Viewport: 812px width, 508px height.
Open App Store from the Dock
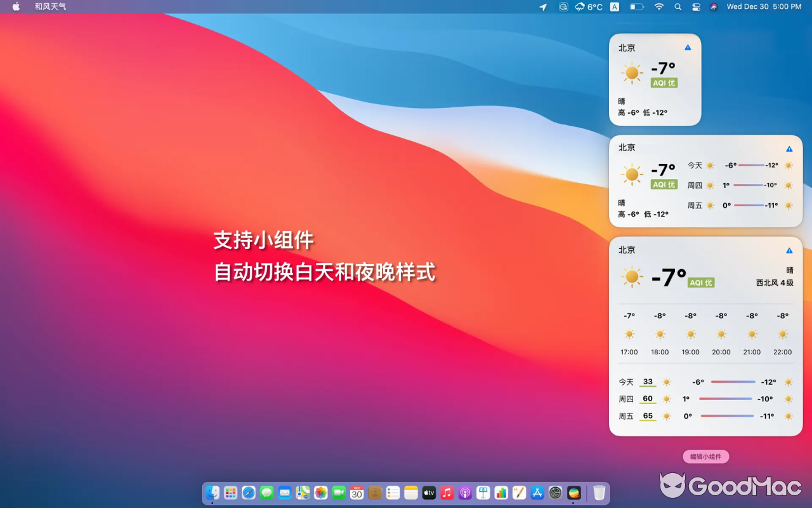click(537, 493)
